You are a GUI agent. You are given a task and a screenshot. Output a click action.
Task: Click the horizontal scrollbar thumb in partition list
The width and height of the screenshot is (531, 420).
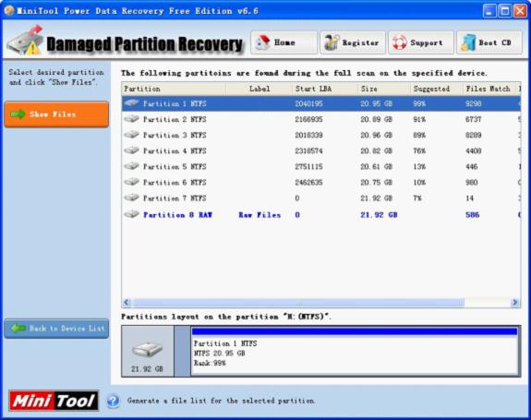pyautogui.click(x=298, y=302)
